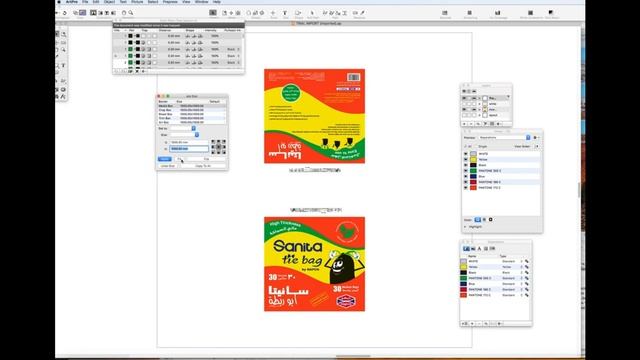Click the link icon of Black separation row
The height and width of the screenshot is (360, 640).
pos(527,272)
